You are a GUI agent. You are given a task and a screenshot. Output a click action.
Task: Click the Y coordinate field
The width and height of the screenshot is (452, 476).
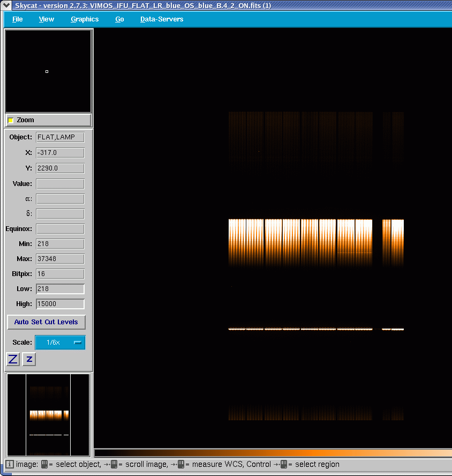60,168
